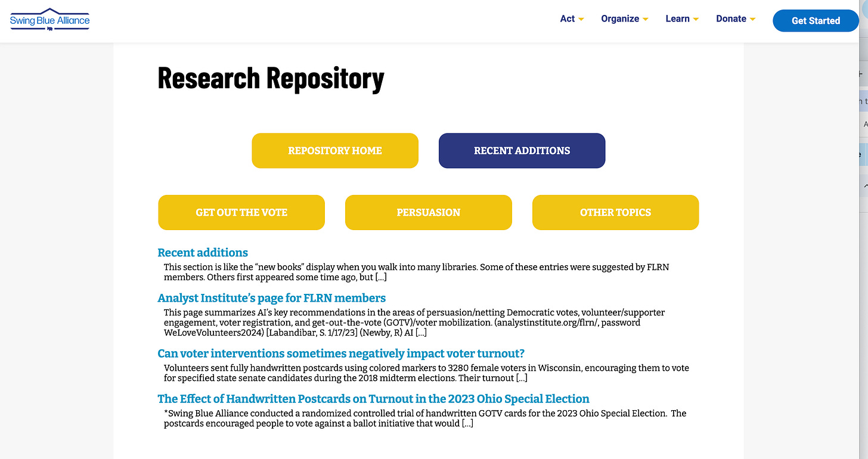Open 'Analyst Institute's page for FLRN members' link
The width and height of the screenshot is (868, 459).
coord(272,298)
